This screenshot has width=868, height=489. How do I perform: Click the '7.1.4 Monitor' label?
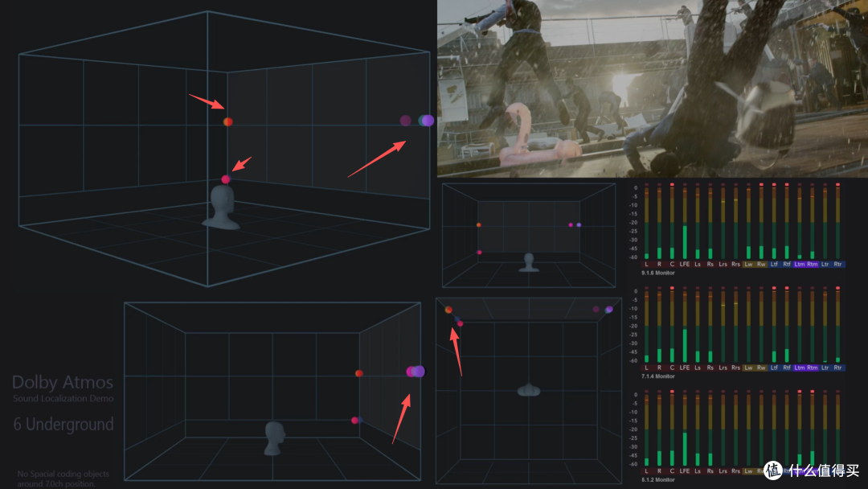(657, 376)
